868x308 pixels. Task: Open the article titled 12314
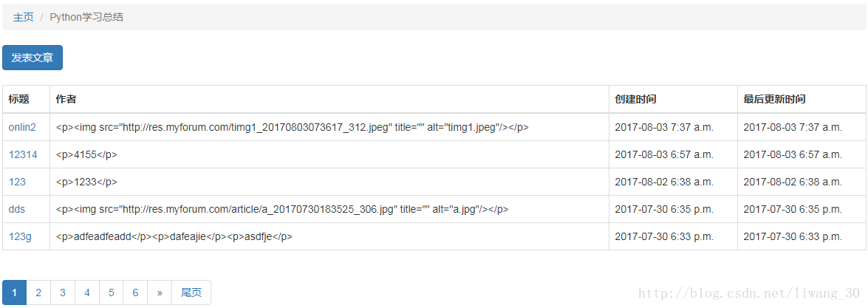pos(23,155)
